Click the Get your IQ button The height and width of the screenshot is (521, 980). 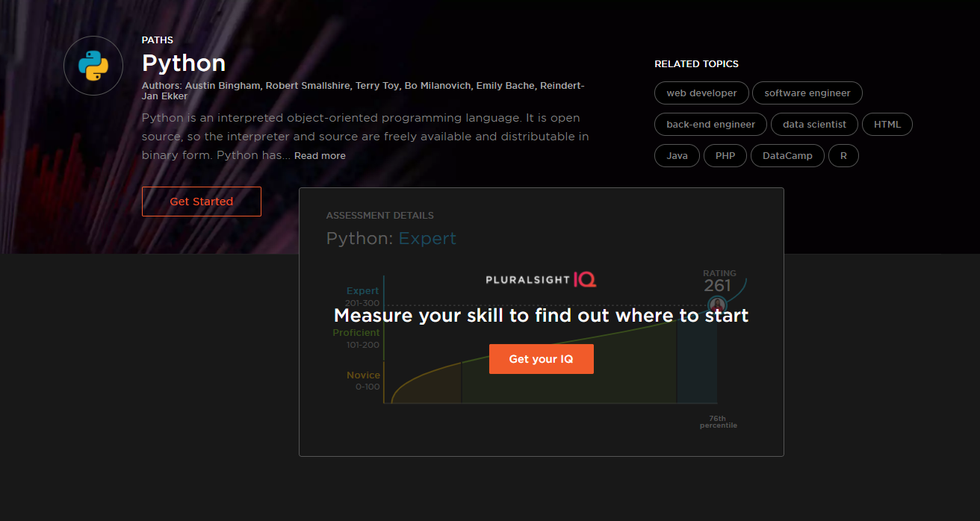point(542,359)
